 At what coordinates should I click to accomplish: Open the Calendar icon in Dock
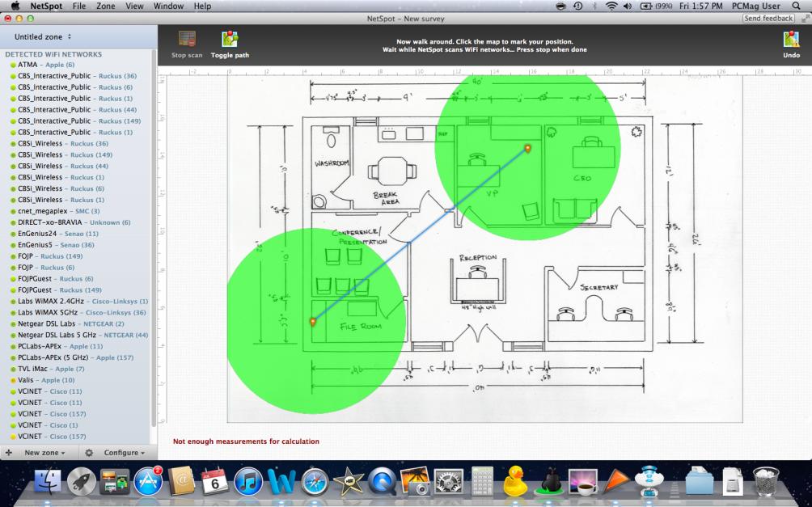(214, 481)
